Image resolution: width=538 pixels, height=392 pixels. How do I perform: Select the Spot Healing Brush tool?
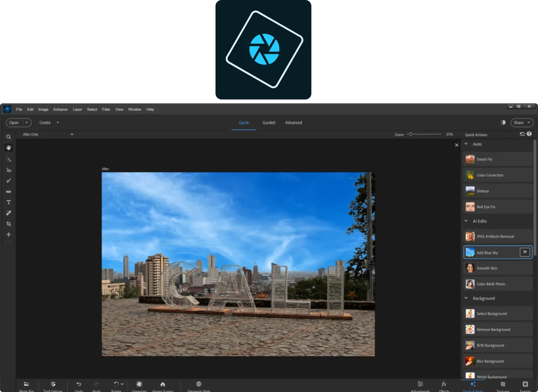click(8, 213)
